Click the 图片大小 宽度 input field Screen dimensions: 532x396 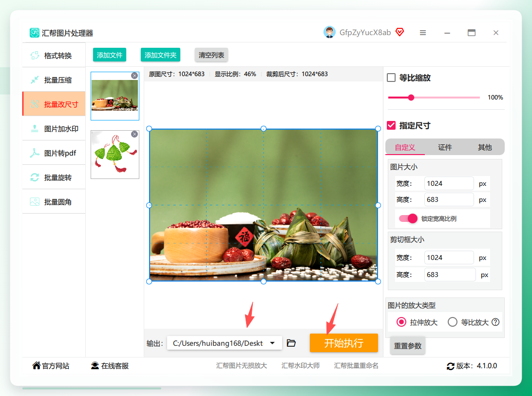point(449,183)
